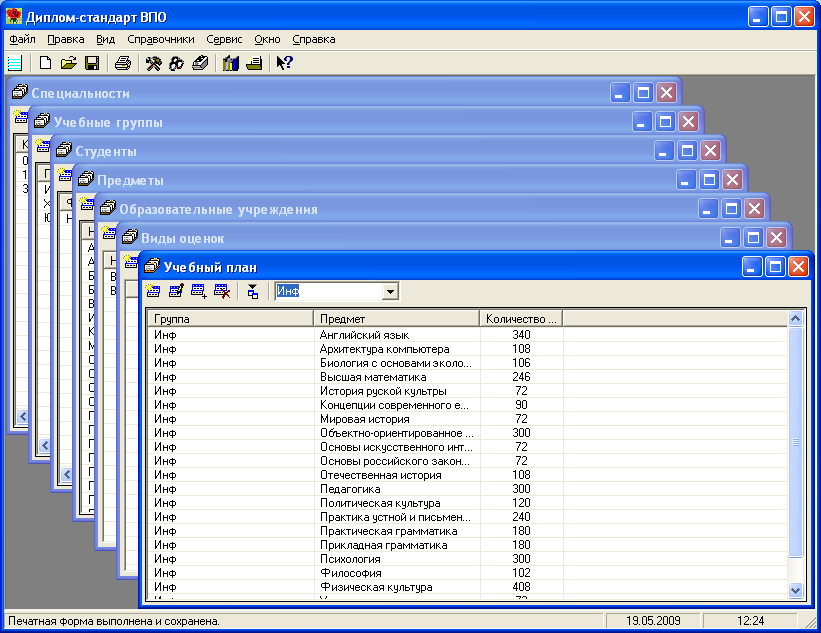Screen dimensions: 821x633
Task: Click the New document toolbar icon
Action: click(45, 64)
